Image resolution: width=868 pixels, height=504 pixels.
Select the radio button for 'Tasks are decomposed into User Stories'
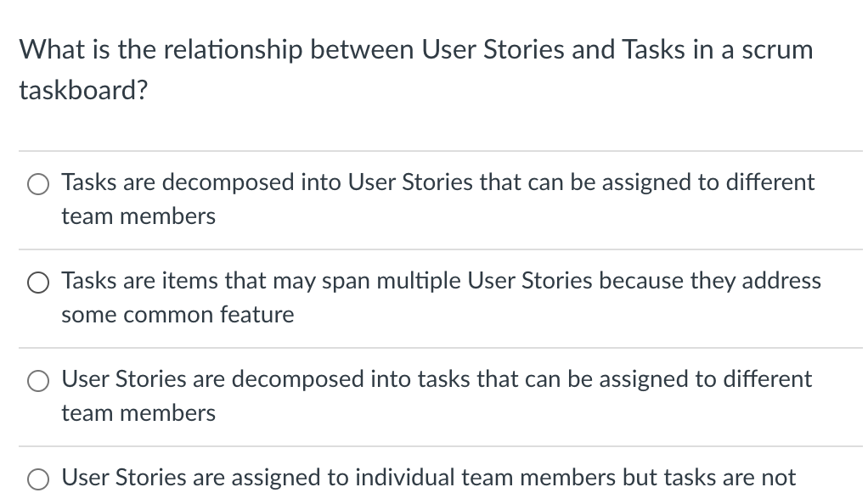(x=37, y=183)
